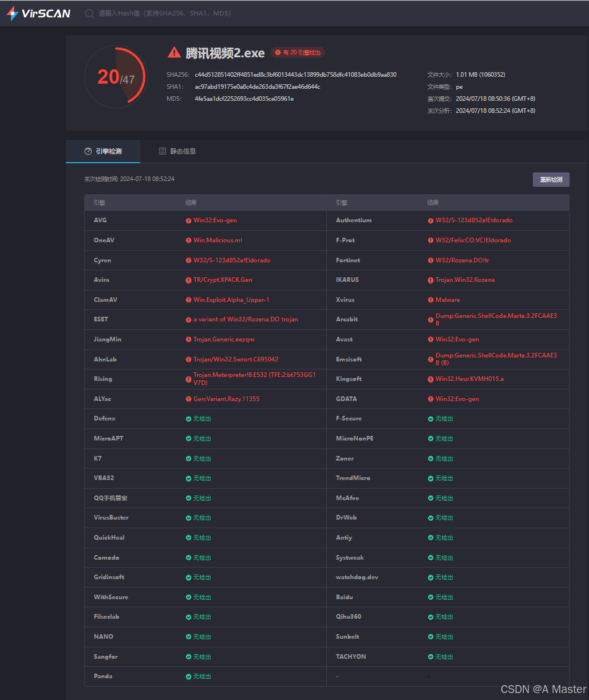Click the 重新检测 button
The image size is (589, 700).
coord(551,179)
